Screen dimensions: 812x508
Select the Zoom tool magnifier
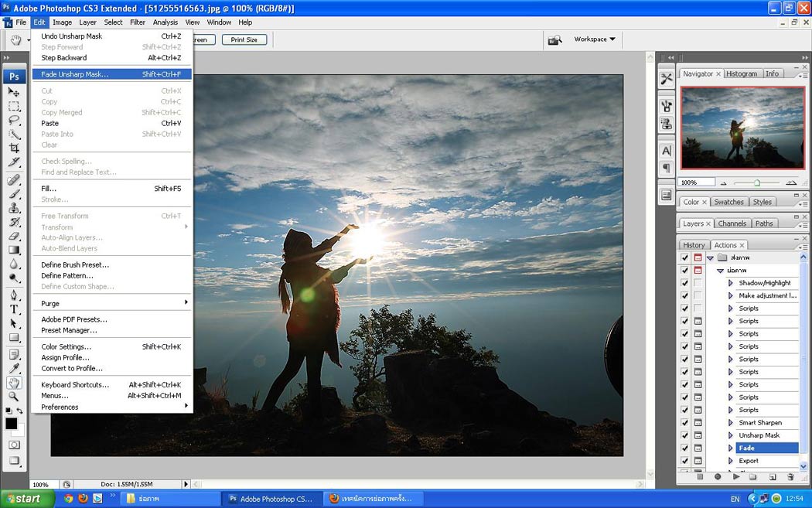point(14,397)
